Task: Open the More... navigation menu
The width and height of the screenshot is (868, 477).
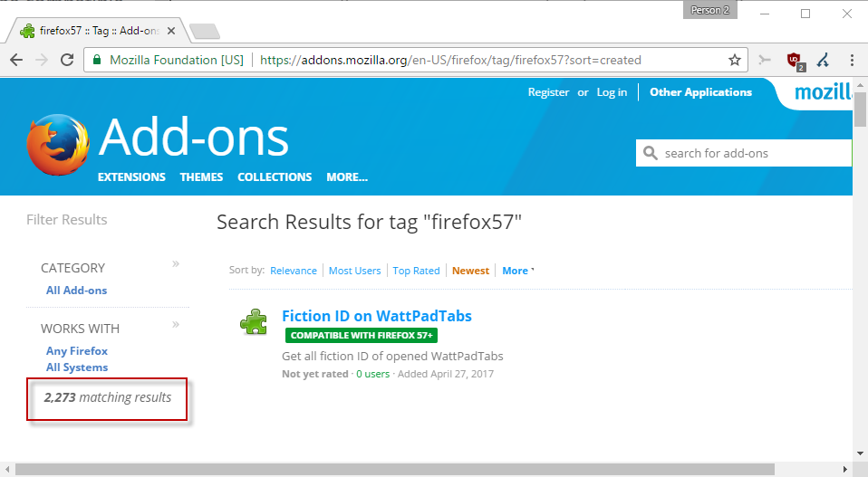Action: click(x=347, y=176)
